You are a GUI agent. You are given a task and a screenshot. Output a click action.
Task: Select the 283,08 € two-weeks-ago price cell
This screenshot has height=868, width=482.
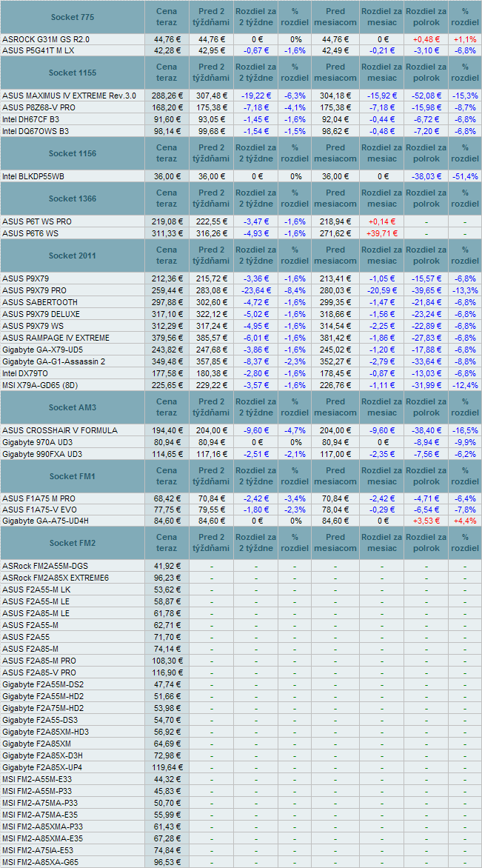coord(211,290)
